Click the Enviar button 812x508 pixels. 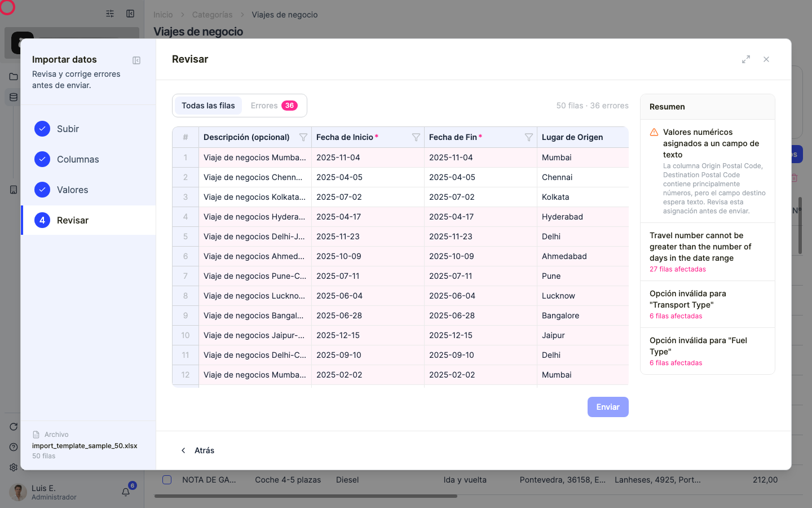[x=608, y=407]
